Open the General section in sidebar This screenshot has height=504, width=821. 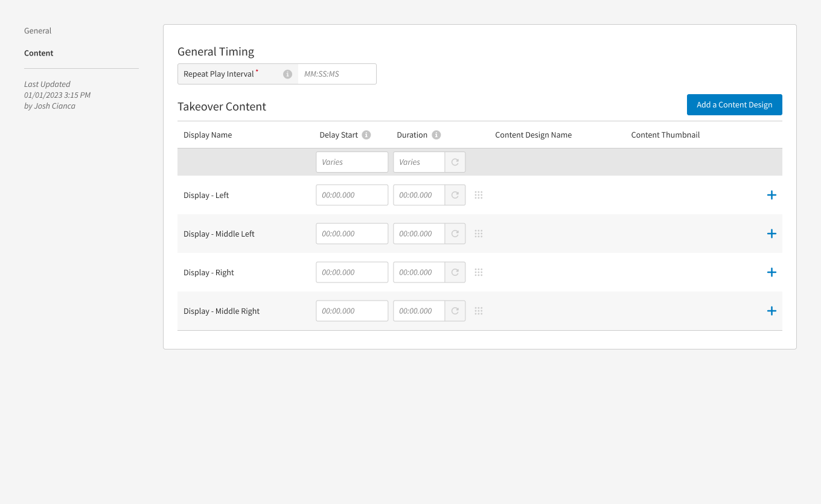[38, 31]
